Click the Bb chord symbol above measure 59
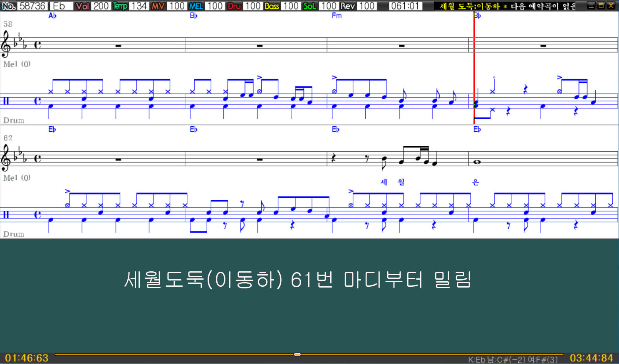Viewport: 619px width, 364px height. pyautogui.click(x=194, y=16)
